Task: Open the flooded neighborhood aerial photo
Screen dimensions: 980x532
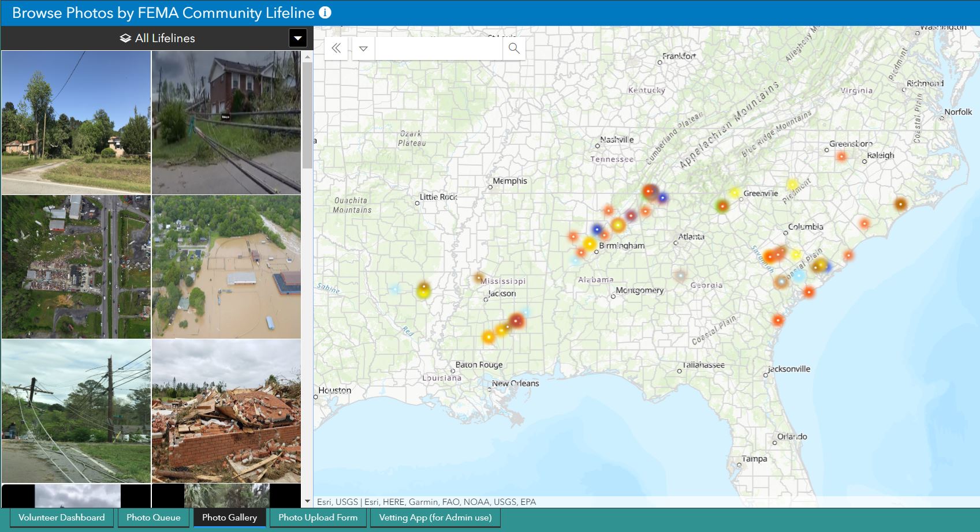Action: (x=226, y=267)
